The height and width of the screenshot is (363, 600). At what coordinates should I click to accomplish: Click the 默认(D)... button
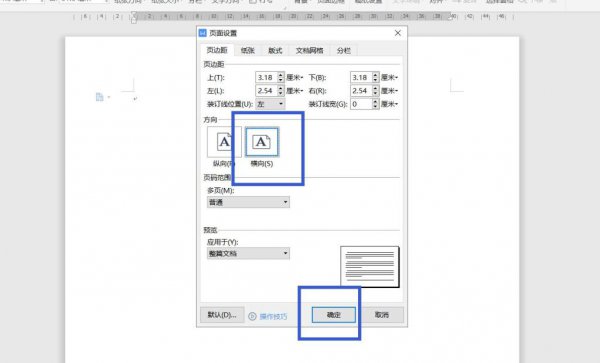click(x=222, y=315)
